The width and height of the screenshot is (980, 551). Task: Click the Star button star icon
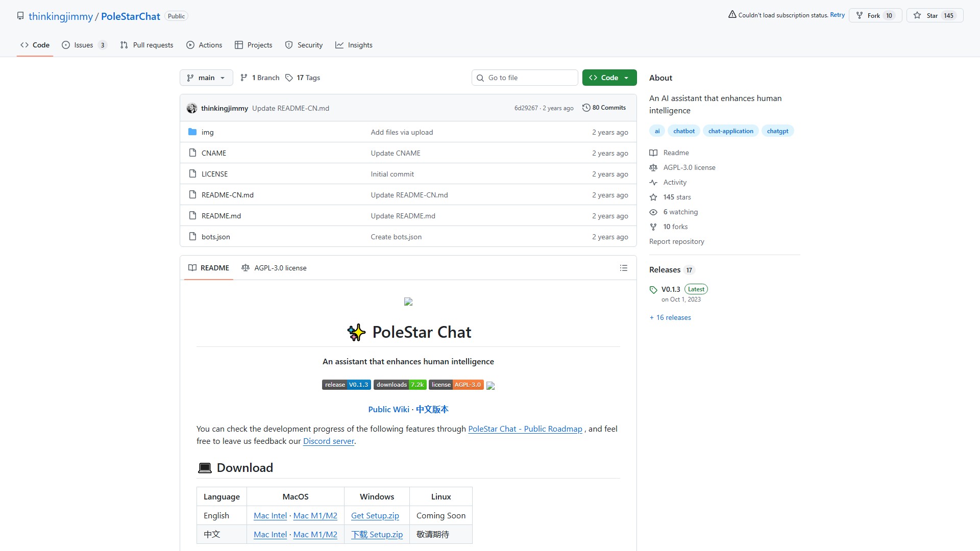[x=917, y=15]
